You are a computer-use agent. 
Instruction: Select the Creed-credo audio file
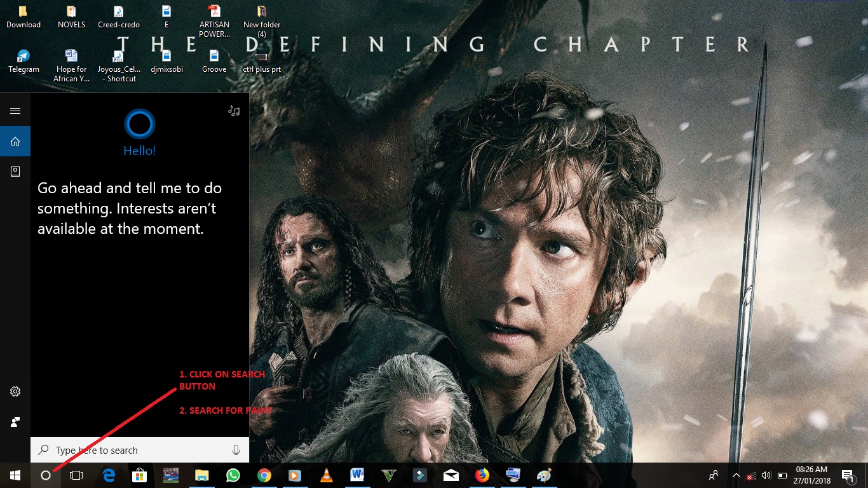(119, 18)
